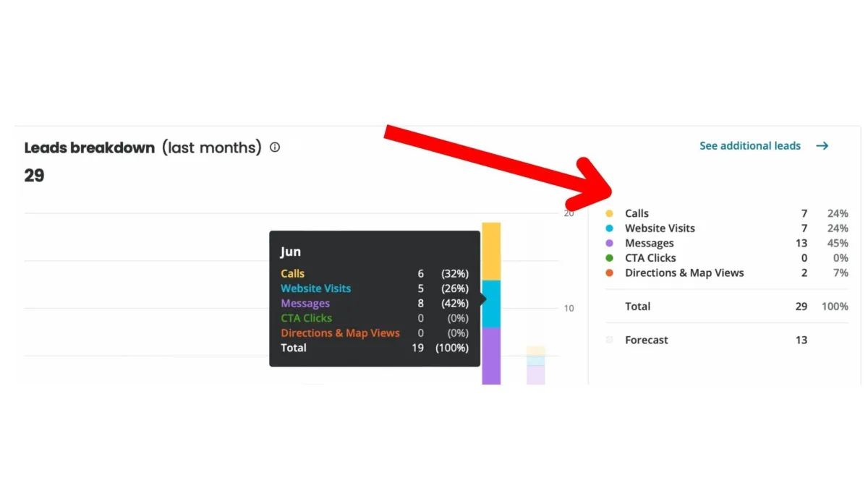Click the Directions & Map Views 7% value
The width and height of the screenshot is (868, 488).
tap(841, 273)
